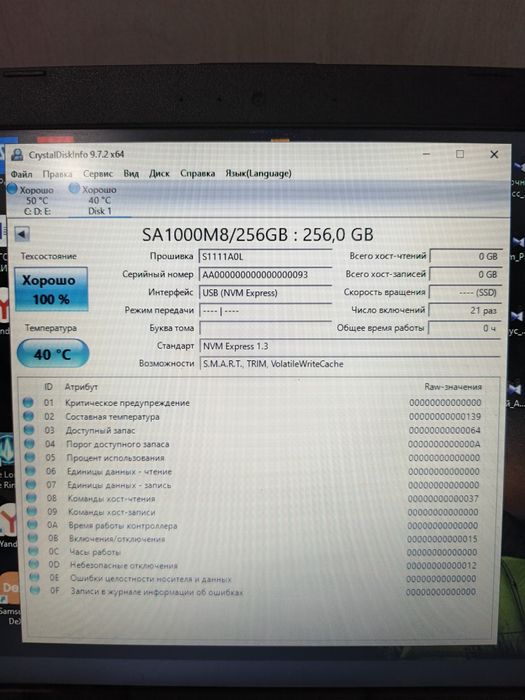This screenshot has width=525, height=700.
Task: Click status icon of Порог доступного запаса row
Action: click(29, 444)
